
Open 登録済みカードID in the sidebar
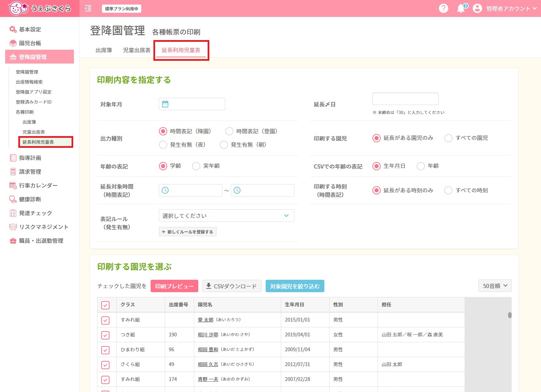point(34,102)
